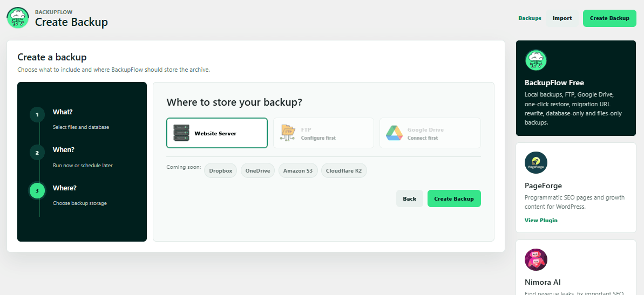The width and height of the screenshot is (644, 295).
Task: Click the BackupFlow Free card logo
Action: point(535,60)
